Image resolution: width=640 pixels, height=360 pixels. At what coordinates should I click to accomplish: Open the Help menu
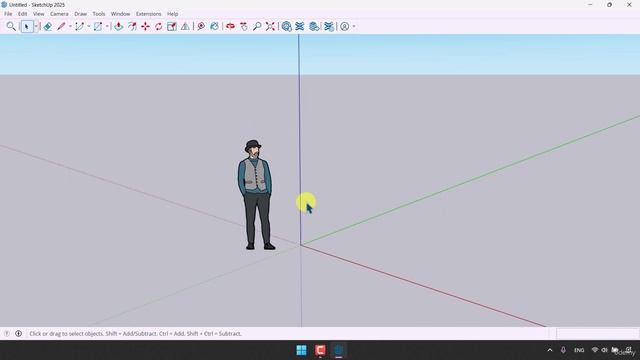173,14
